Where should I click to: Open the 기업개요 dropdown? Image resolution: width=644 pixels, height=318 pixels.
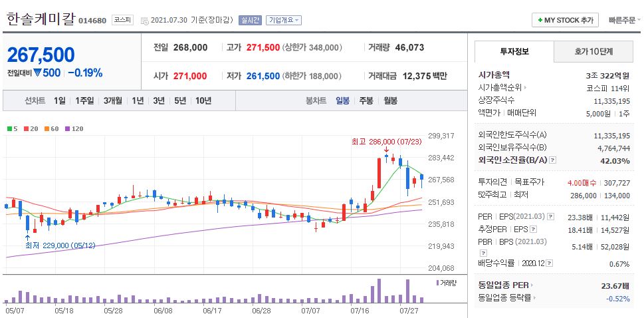[x=283, y=20]
